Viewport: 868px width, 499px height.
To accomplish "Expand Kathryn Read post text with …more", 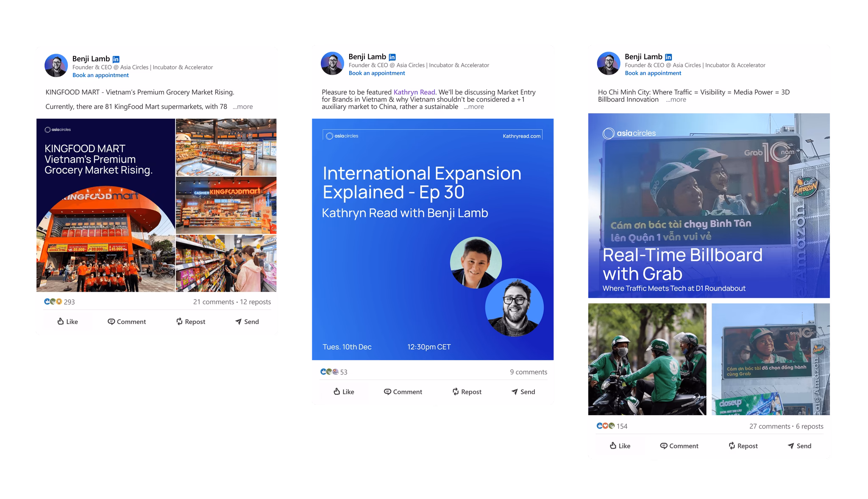I will [473, 107].
